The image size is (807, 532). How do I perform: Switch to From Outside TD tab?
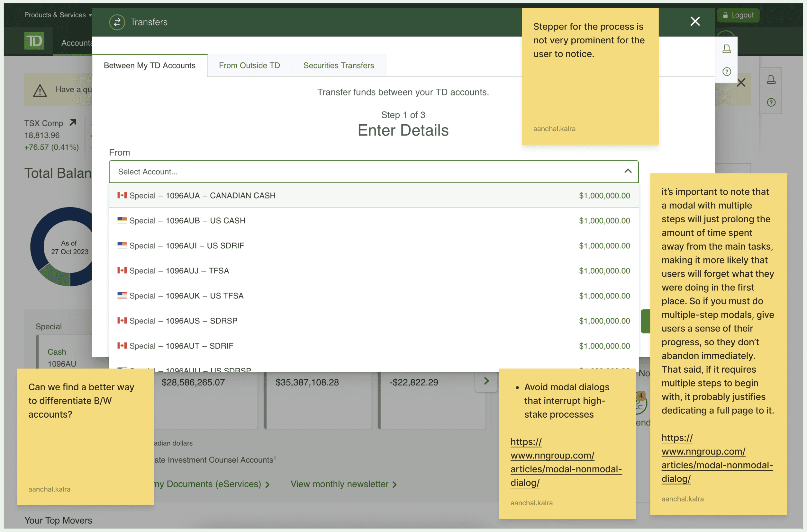249,66
